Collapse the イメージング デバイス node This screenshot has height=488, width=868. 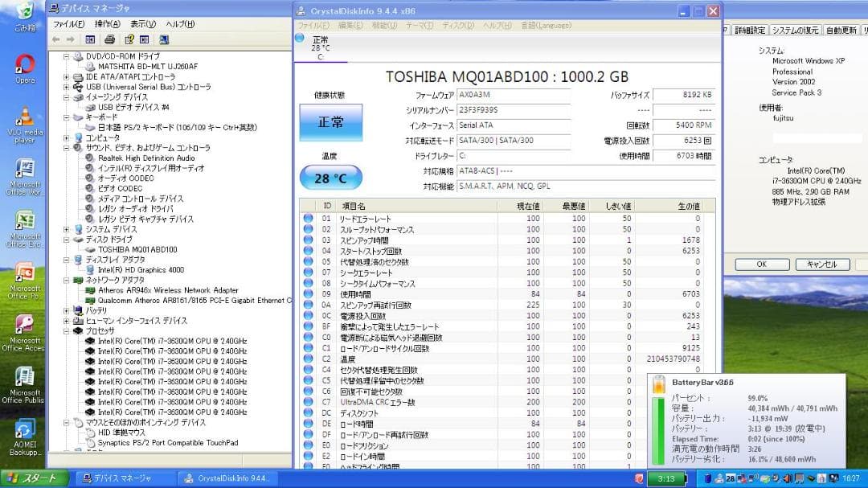click(67, 97)
